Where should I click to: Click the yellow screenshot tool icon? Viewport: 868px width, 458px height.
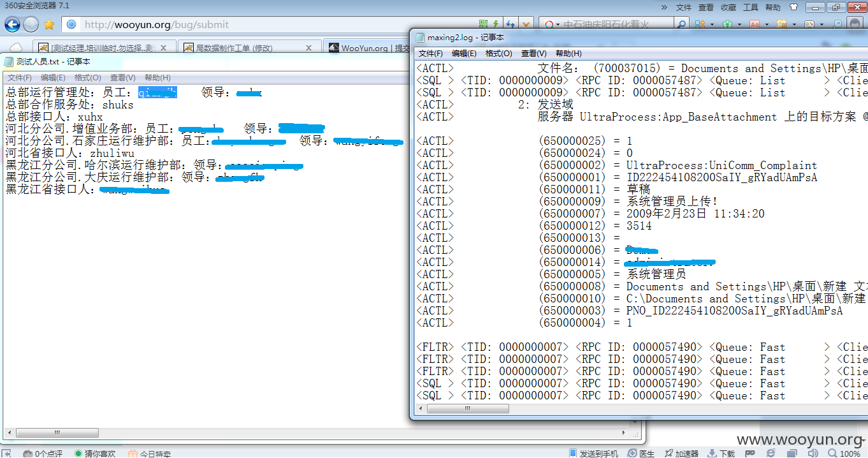[x=782, y=25]
